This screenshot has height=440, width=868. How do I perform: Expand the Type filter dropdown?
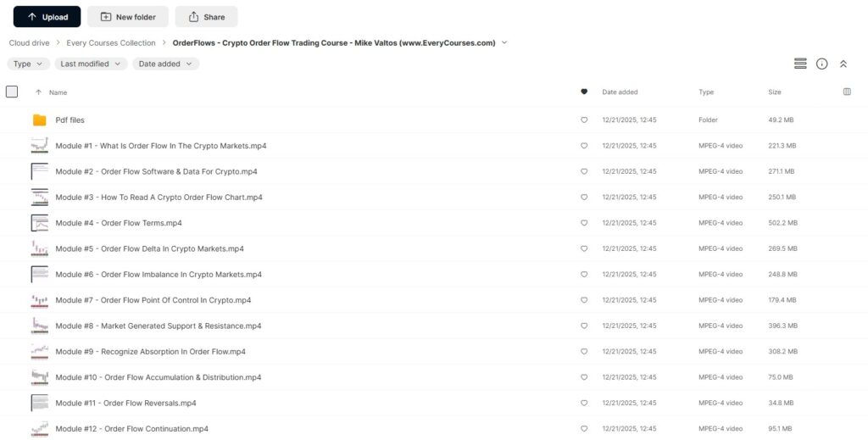tap(28, 64)
